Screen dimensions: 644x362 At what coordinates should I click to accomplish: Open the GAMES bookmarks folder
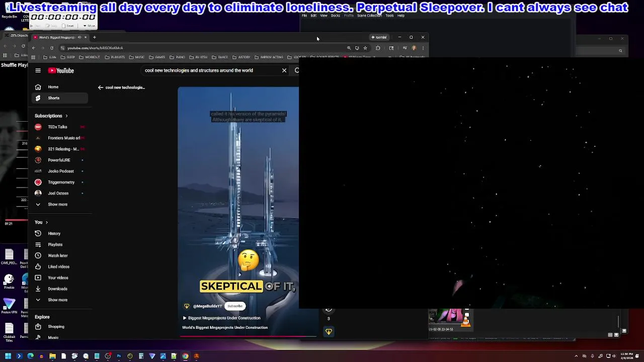coord(157,57)
